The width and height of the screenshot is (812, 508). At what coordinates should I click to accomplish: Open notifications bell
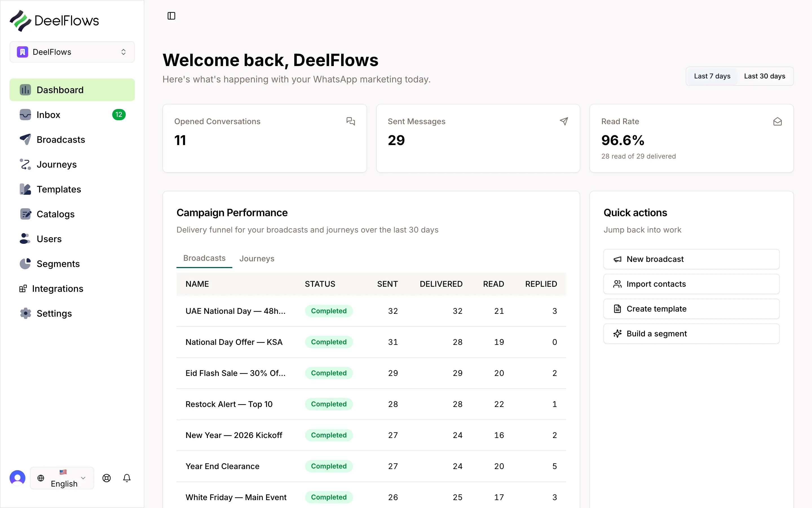coord(127,478)
